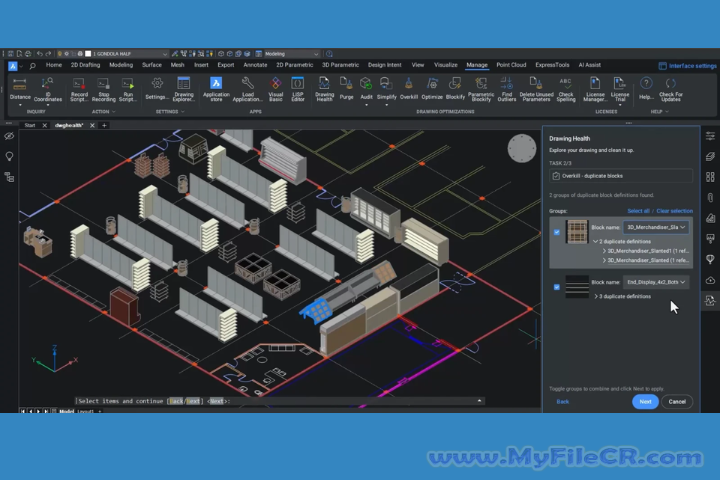This screenshot has width=720, height=480.
Task: Open the structure tree icon in left sidebar
Action: (9, 177)
